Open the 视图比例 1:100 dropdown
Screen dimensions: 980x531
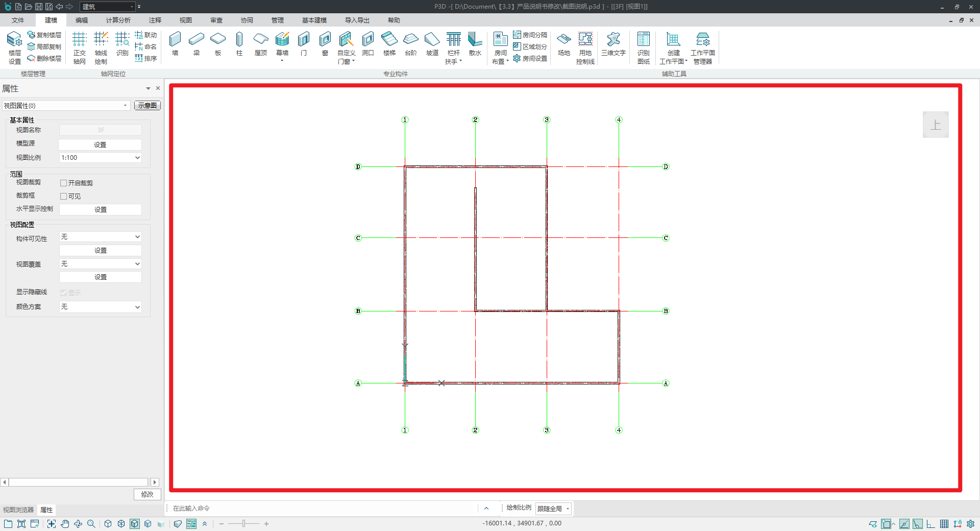pyautogui.click(x=101, y=158)
